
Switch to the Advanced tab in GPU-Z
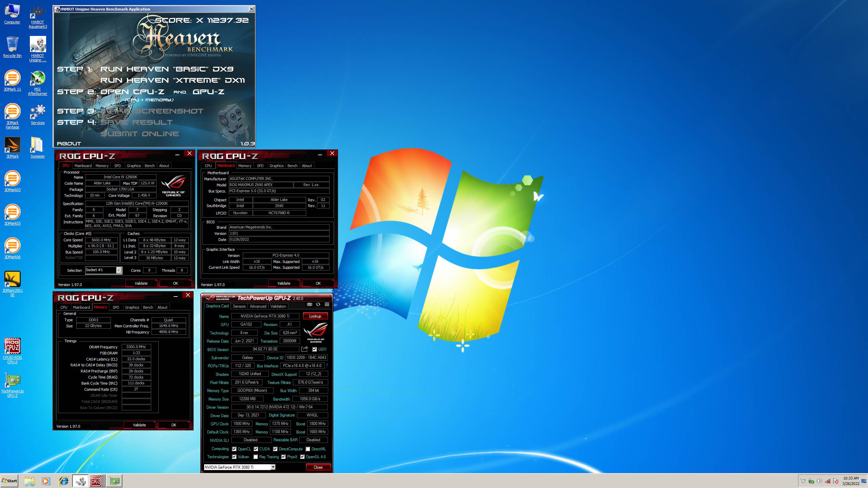[x=258, y=306]
